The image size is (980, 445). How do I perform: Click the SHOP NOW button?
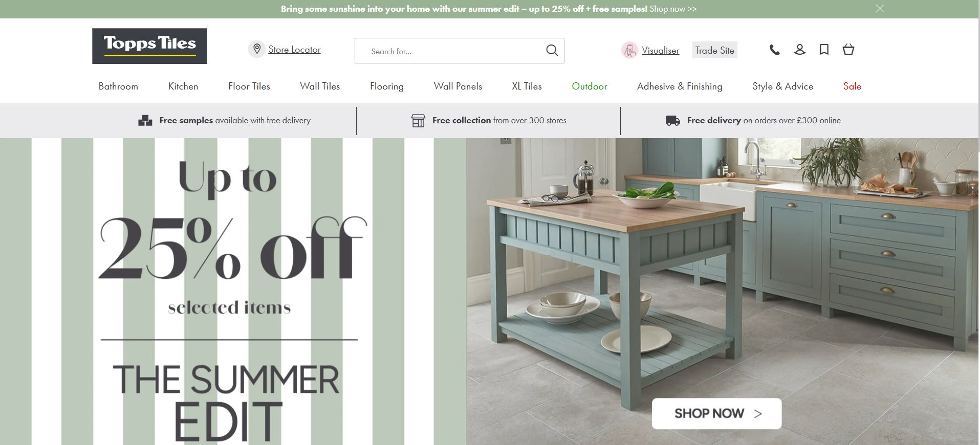point(716,413)
